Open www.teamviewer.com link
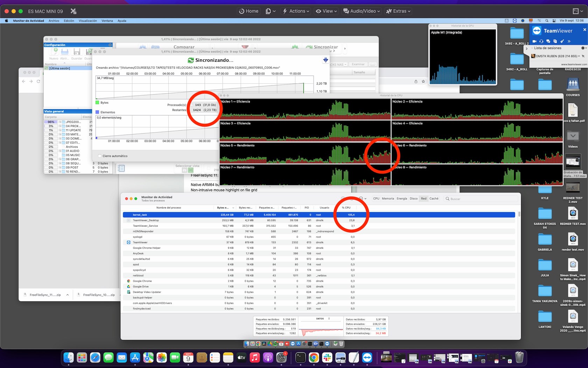The image size is (588, 368). click(x=574, y=64)
